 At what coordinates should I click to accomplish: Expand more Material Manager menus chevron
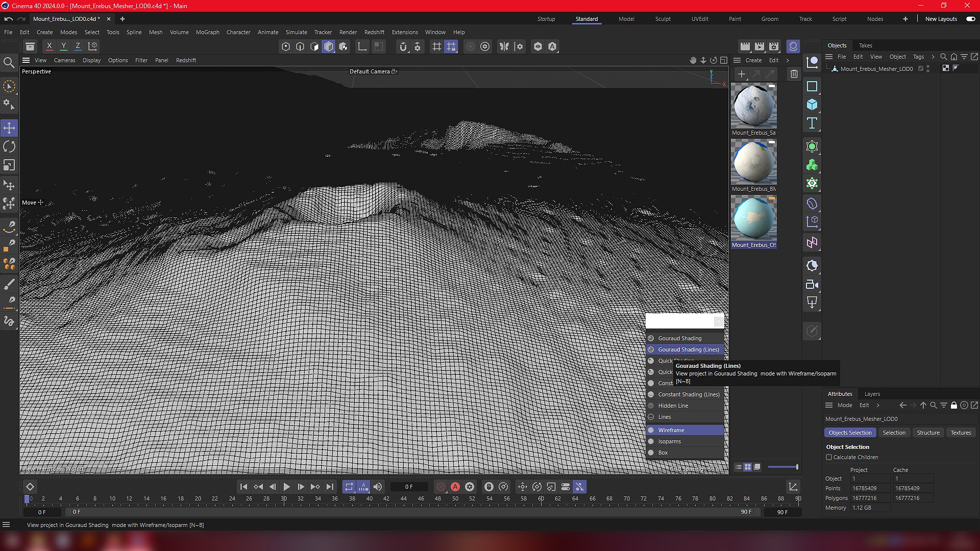point(788,60)
